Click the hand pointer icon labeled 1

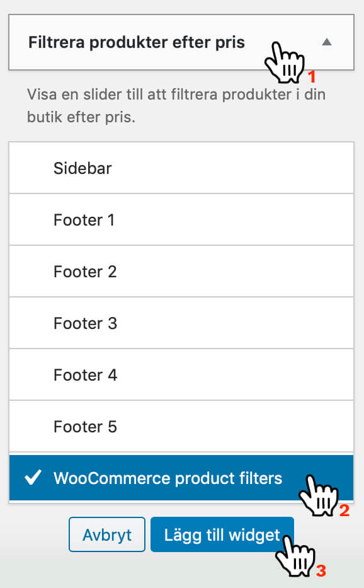(285, 62)
